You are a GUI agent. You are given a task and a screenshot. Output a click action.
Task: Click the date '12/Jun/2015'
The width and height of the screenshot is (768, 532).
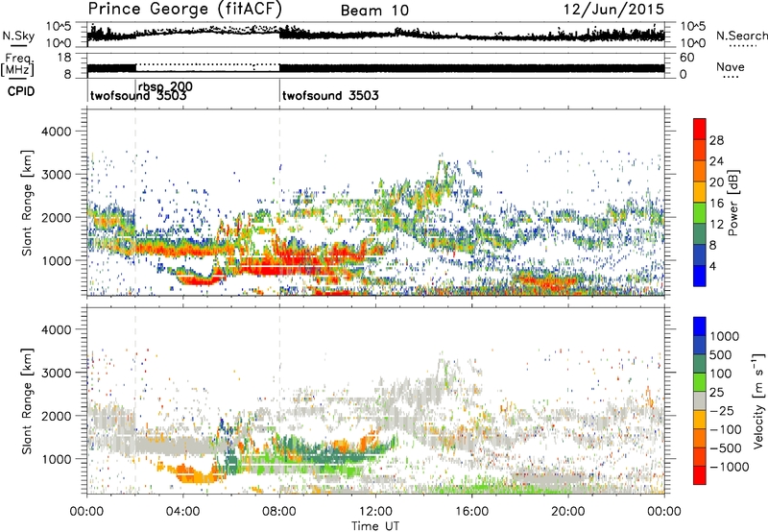(613, 10)
